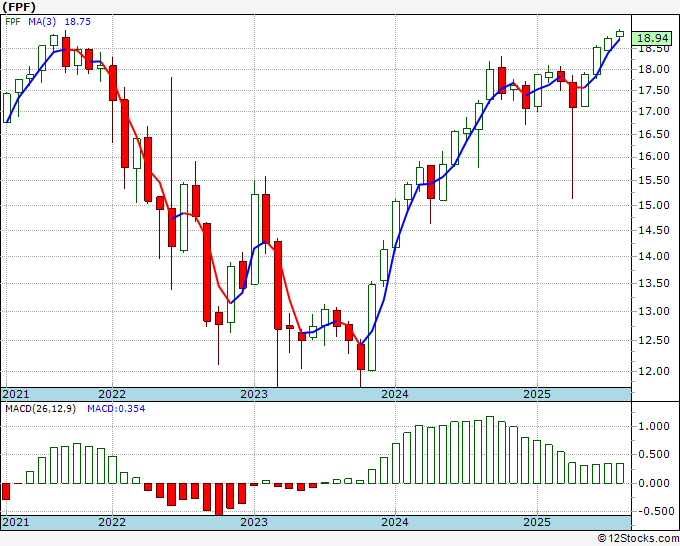680x546 pixels.
Task: Click the 0.500 MACD axis label
Action: 654,454
